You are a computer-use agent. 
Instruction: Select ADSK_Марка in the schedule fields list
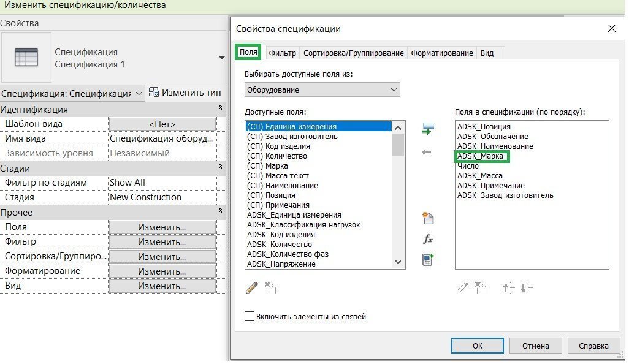480,156
